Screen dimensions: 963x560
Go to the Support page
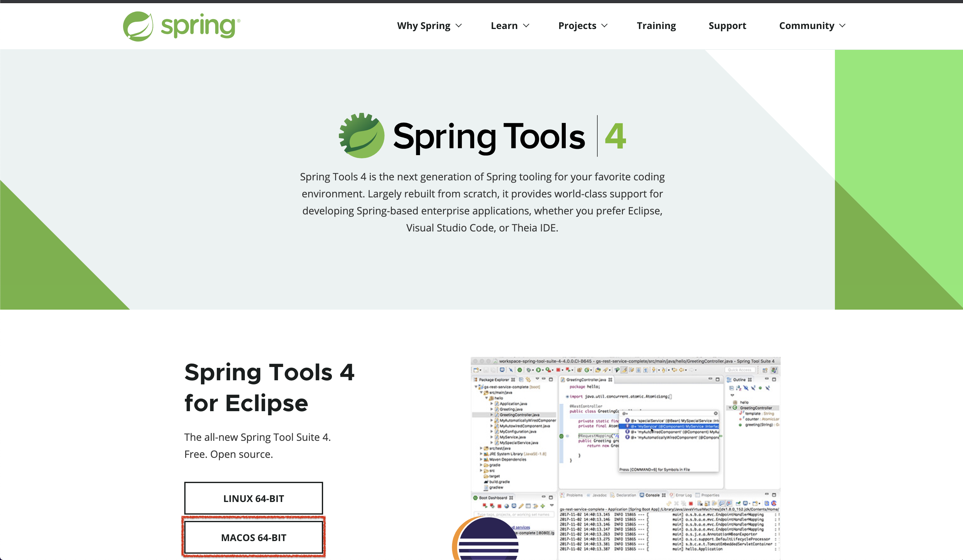[727, 26]
